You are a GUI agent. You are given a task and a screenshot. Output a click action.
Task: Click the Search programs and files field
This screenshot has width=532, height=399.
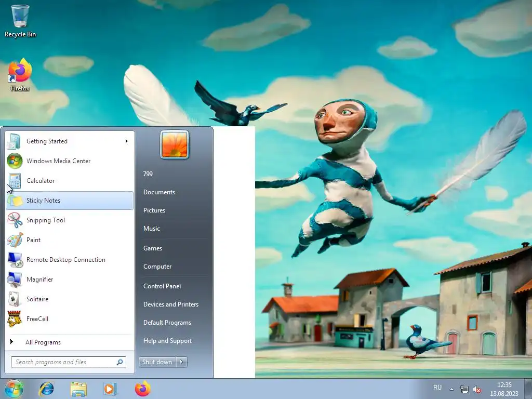[68, 362]
